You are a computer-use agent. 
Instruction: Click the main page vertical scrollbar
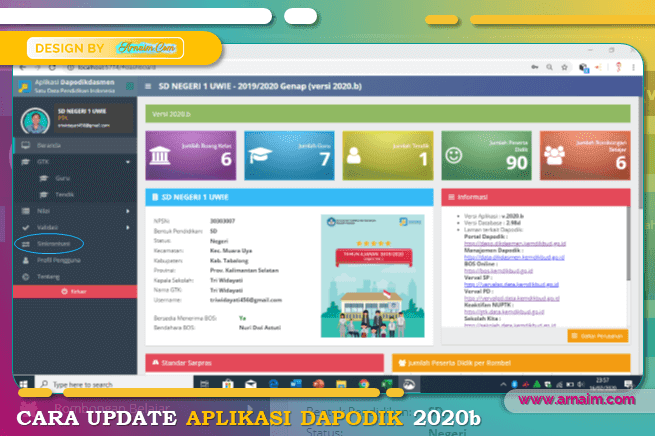640,152
